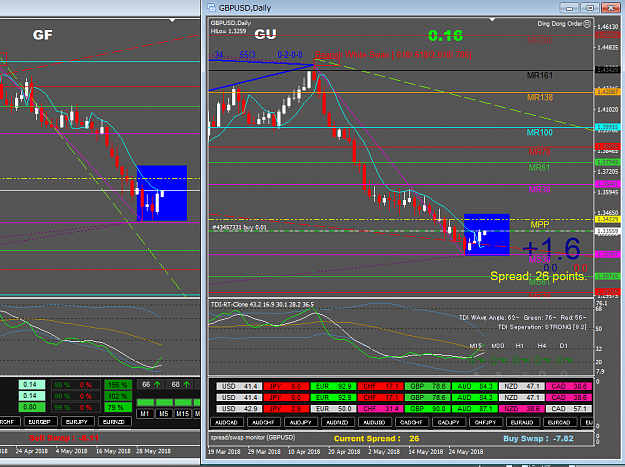Click the Sell Swap -8.11 readout
The image size is (625, 467).
(x=64, y=438)
